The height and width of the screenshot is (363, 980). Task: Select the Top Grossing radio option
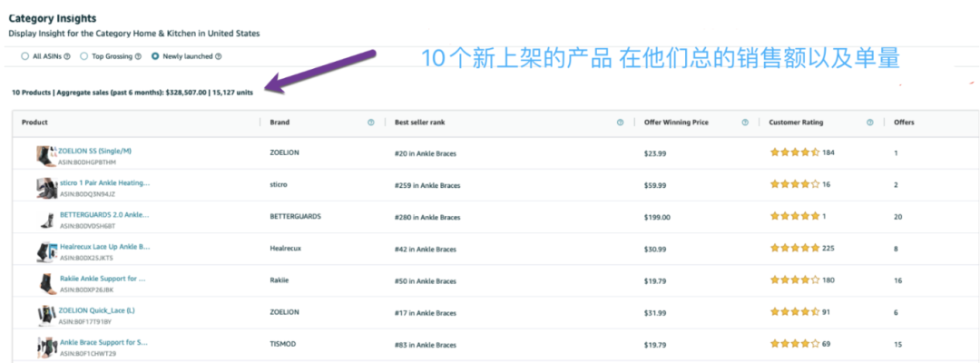coord(83,56)
